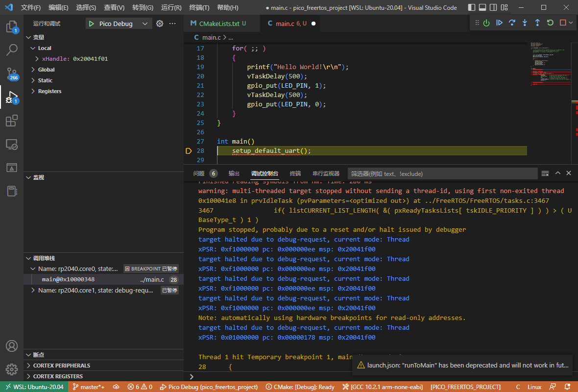
Task: Click the WSL: Ubuntu-20.04 remote indicator
Action: click(x=34, y=387)
